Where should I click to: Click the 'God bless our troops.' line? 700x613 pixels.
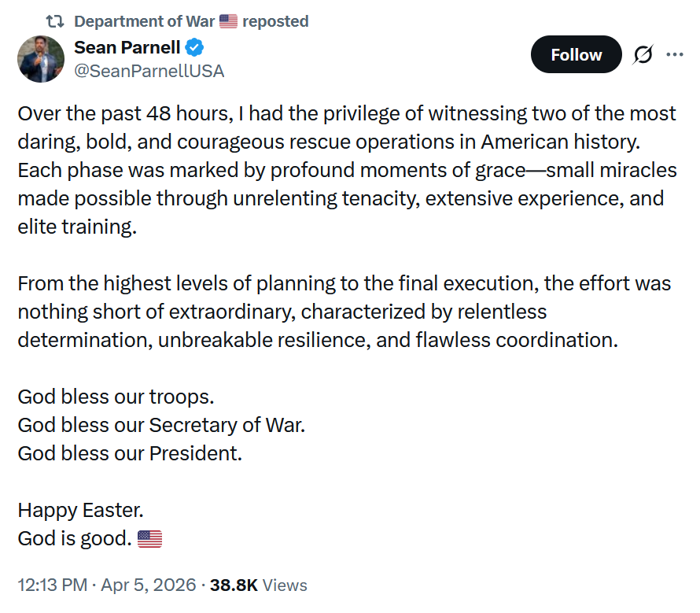click(116, 397)
